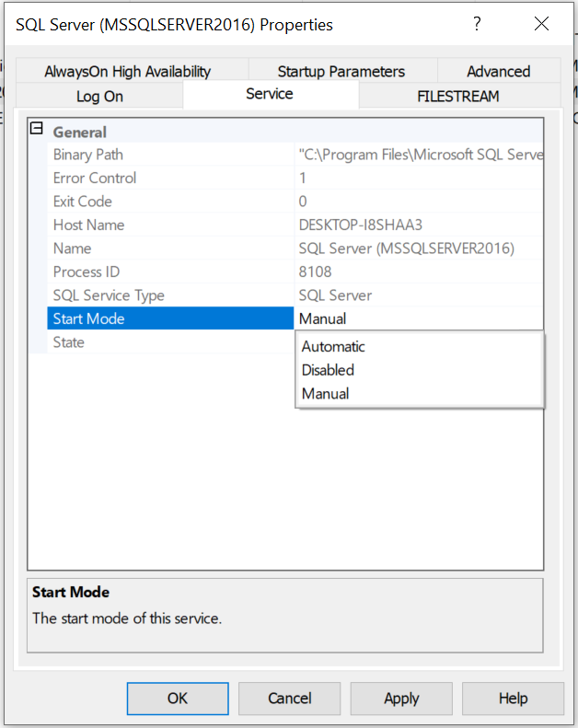The image size is (578, 728).
Task: Collapse the General section
Action: tap(36, 128)
